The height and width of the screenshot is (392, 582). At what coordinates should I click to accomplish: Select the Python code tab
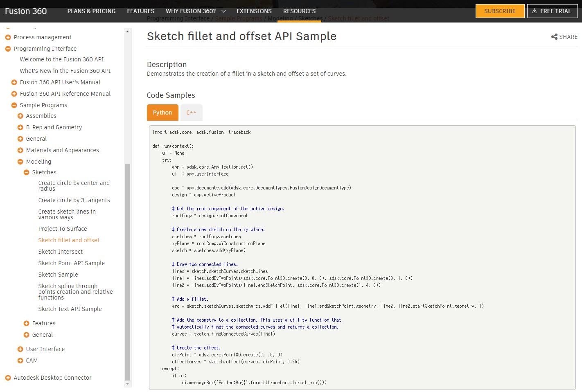click(x=162, y=113)
